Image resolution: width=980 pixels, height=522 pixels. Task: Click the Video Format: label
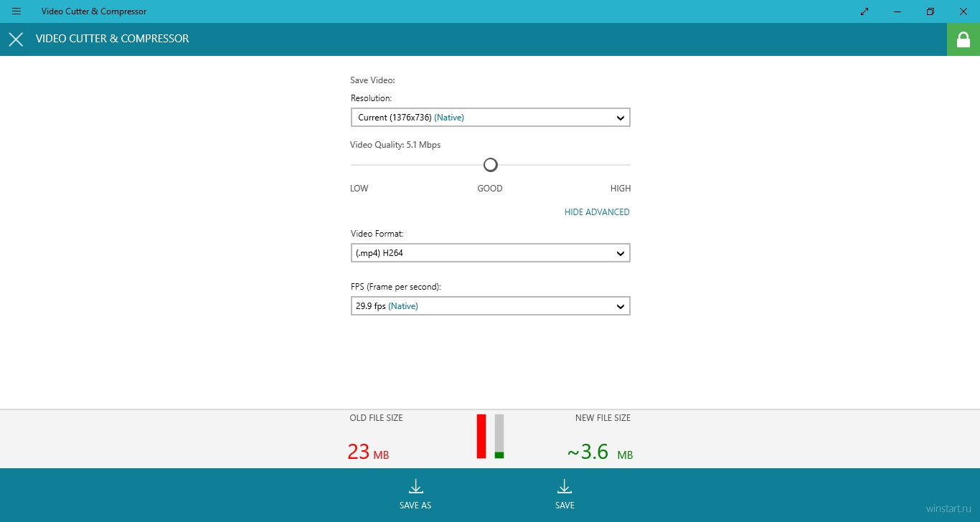click(x=377, y=234)
